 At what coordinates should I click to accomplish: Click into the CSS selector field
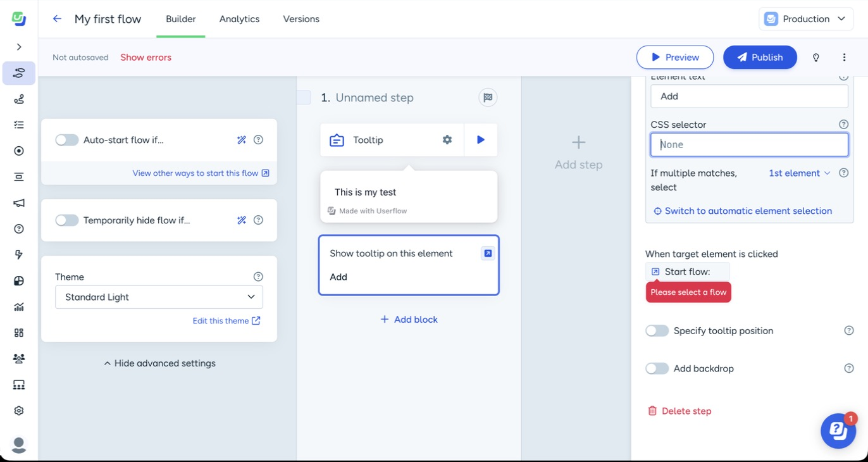[749, 145]
